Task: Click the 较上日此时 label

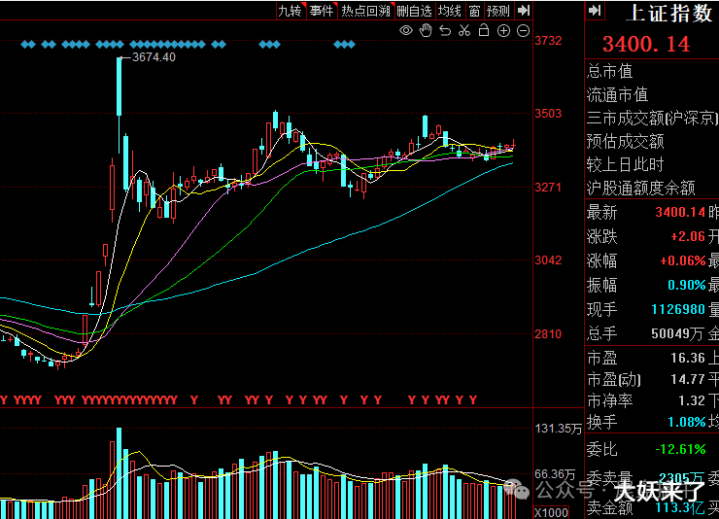Action: tap(625, 165)
